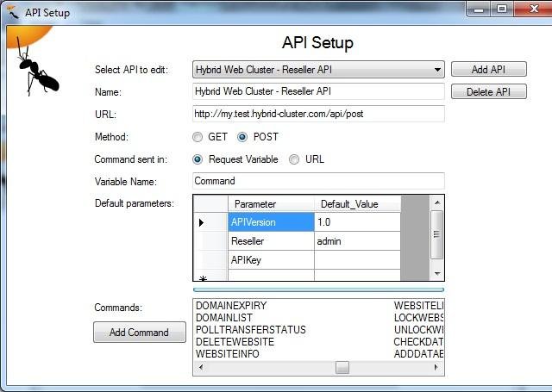
Task: Select the ADDDATAB command in second column
Action: (418, 354)
